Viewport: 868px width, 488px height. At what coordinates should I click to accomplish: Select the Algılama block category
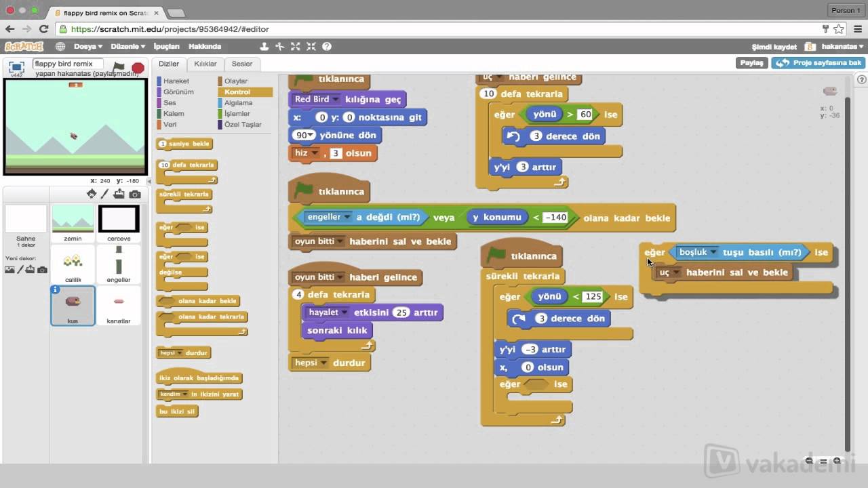click(x=238, y=103)
